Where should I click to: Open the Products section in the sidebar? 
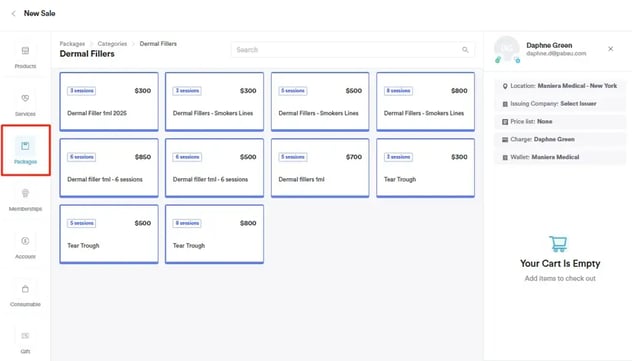point(25,56)
